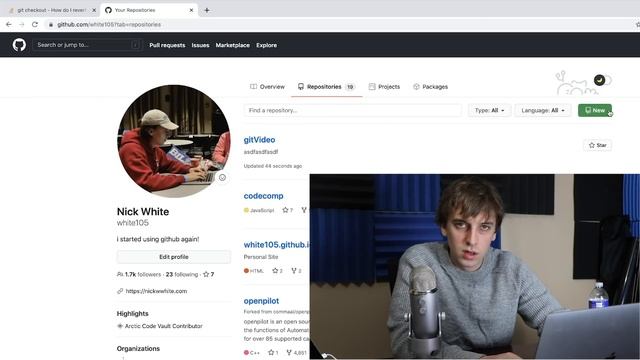Switch to the Overview profile tab

267,87
